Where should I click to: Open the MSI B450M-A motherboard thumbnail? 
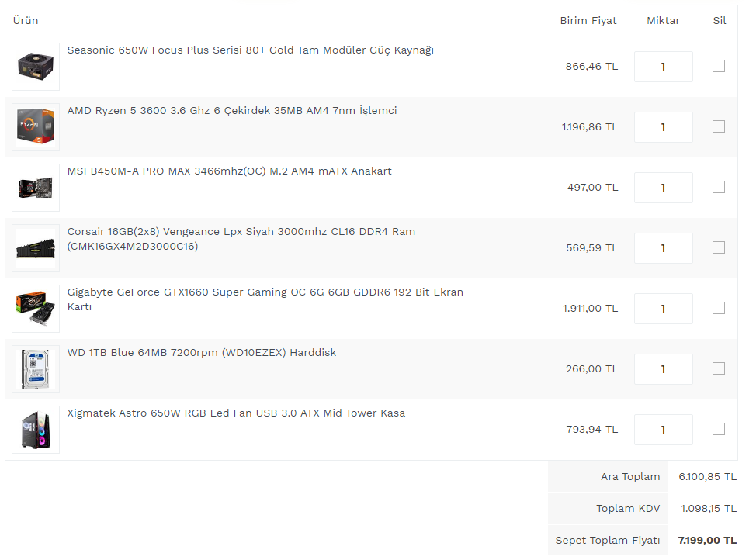click(x=36, y=188)
